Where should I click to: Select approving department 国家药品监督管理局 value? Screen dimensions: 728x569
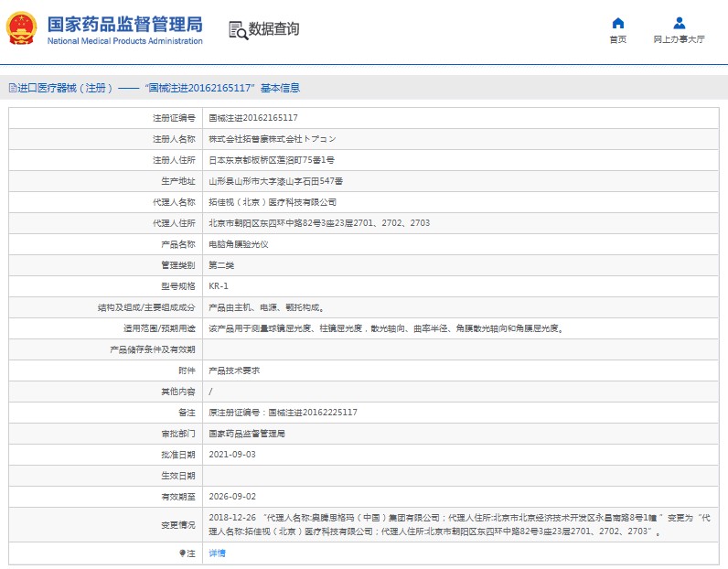pos(247,434)
